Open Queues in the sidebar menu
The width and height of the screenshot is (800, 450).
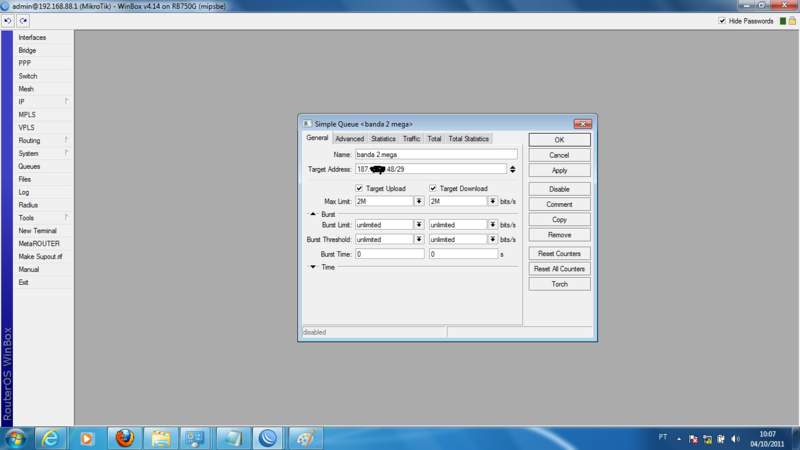[x=29, y=166]
